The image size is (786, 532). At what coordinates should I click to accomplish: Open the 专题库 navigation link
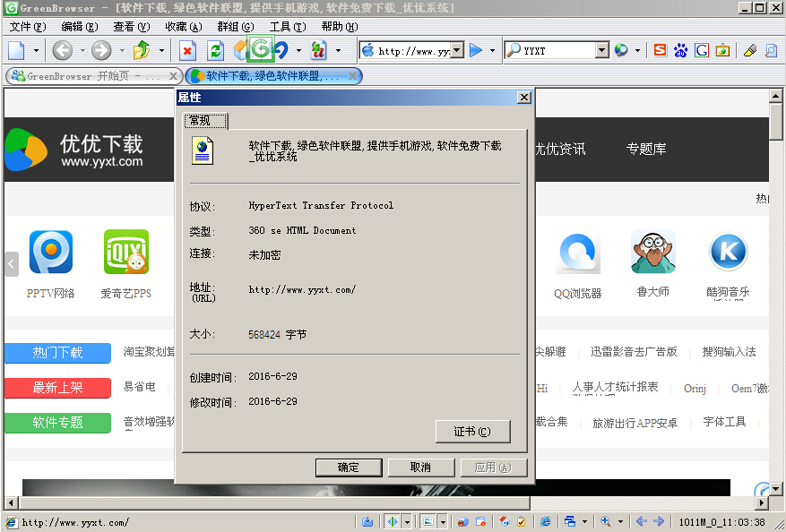tap(646, 149)
